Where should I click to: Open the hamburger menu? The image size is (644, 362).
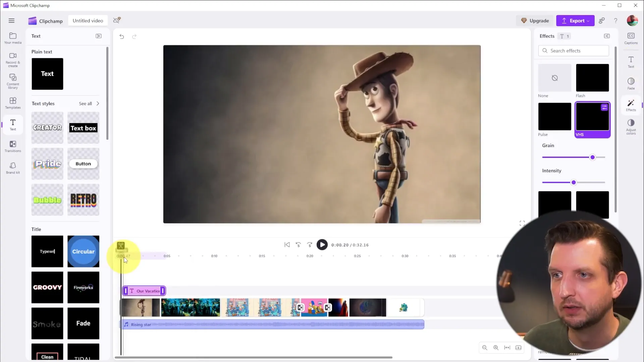[11, 21]
